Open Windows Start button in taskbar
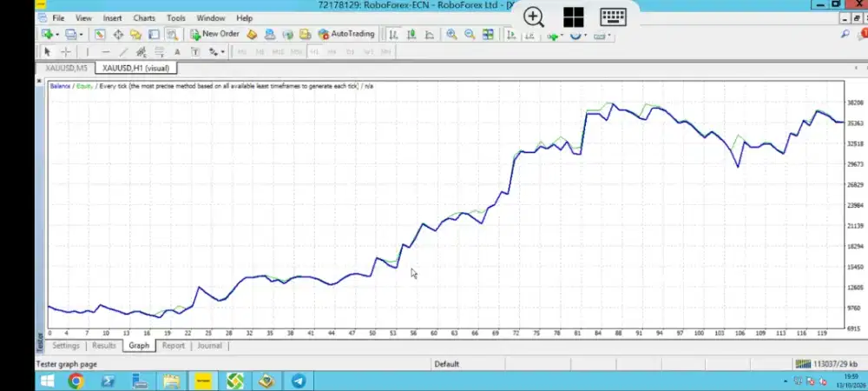 point(47,381)
